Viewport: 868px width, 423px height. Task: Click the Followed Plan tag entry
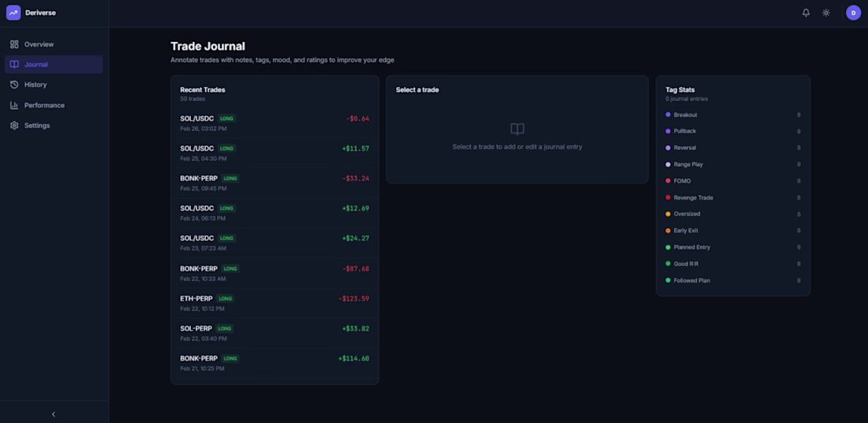coord(691,280)
